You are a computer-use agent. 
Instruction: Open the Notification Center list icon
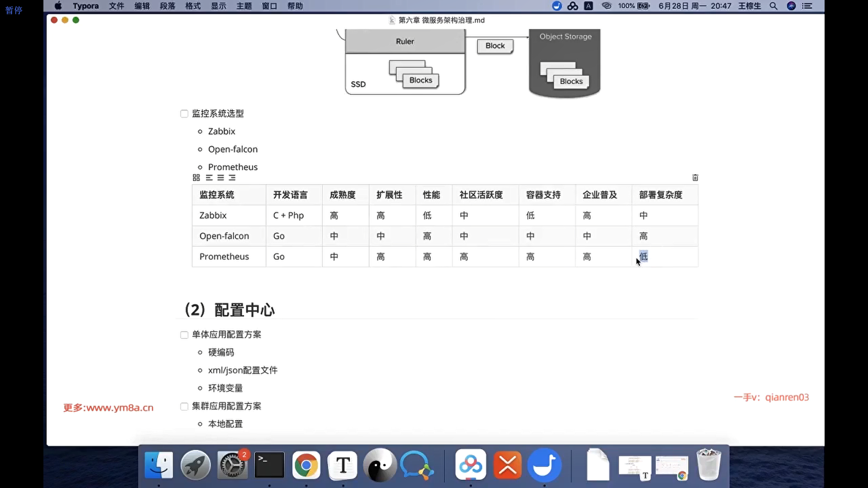tap(807, 6)
